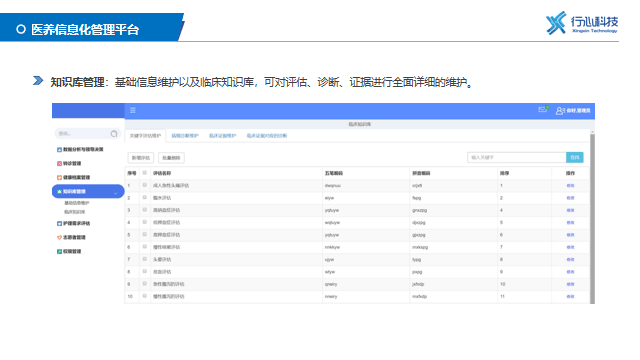The width and height of the screenshot is (640, 360).
Task: Click 修改 link for row 10
Action: pyautogui.click(x=570, y=297)
